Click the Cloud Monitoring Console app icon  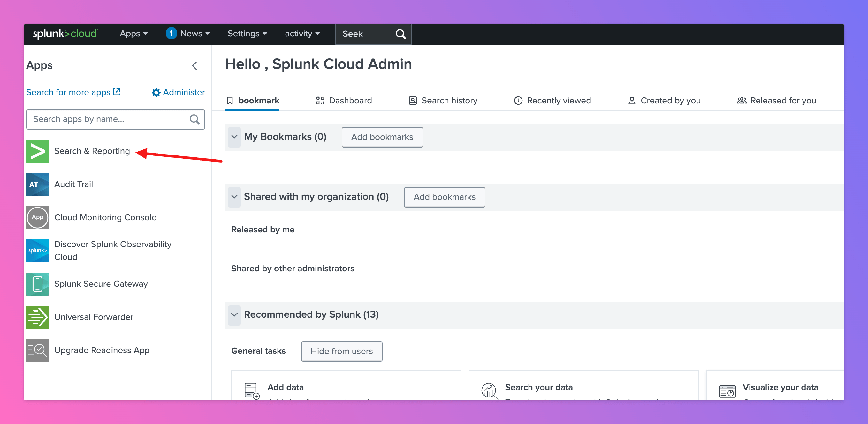pyautogui.click(x=37, y=217)
